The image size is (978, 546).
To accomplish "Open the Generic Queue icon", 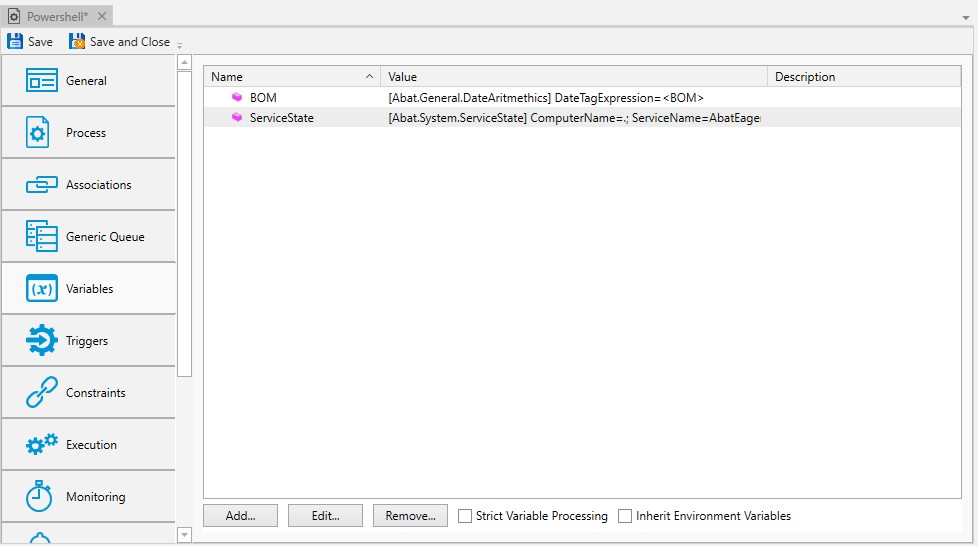I will click(41, 237).
